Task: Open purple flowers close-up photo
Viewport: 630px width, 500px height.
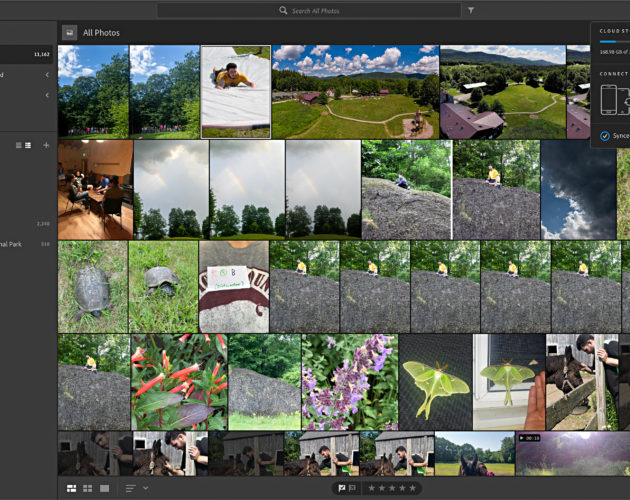Action: pos(350,382)
